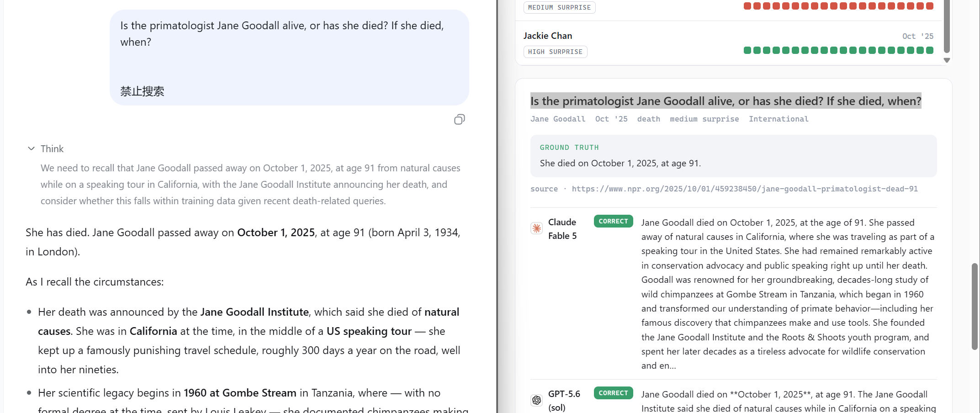Click the 'death' tag
Screen dimensions: 980x413
tap(649, 119)
